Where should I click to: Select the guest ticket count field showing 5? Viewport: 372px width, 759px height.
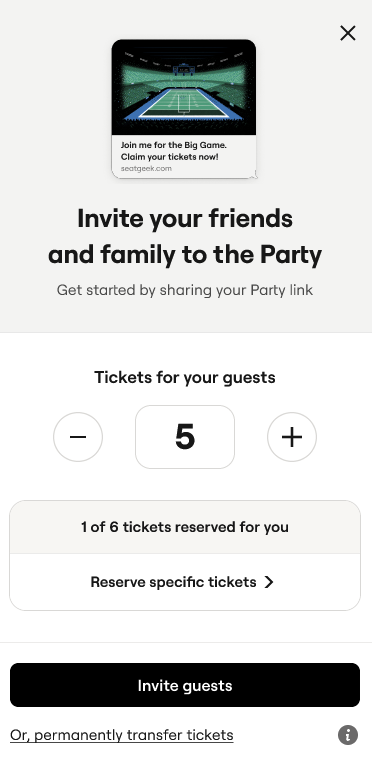(x=185, y=437)
